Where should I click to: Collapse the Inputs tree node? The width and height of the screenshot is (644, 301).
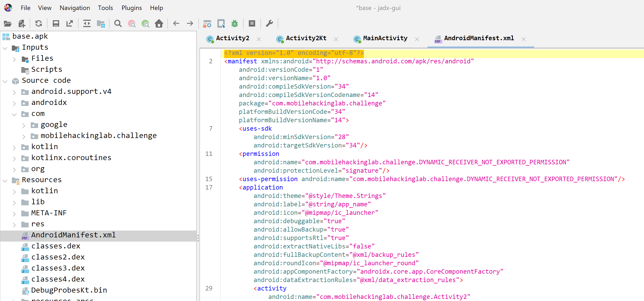click(5, 48)
